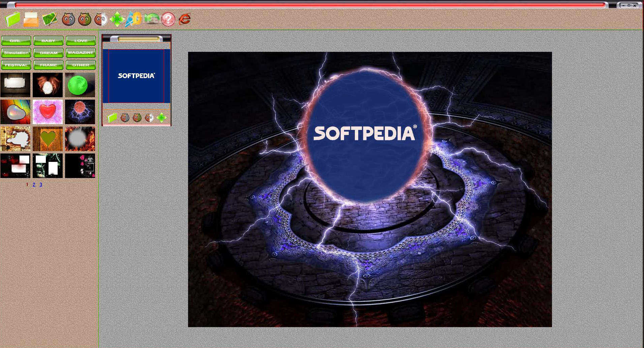Click the lightning orb composite on the canvas
Image resolution: width=644 pixels, height=348 pixels.
coord(370,189)
